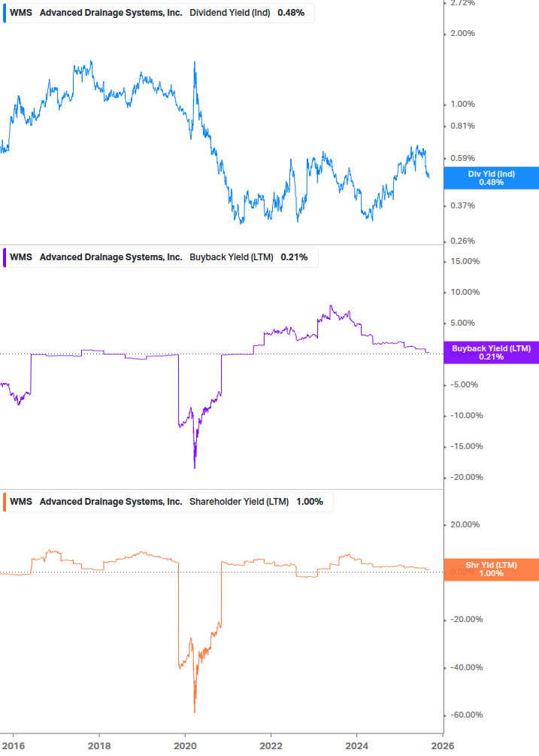Screen dimensions: 539x756
Task: Select the blue Div Yld (Ind) 0.48% value tag
Action: (492, 178)
